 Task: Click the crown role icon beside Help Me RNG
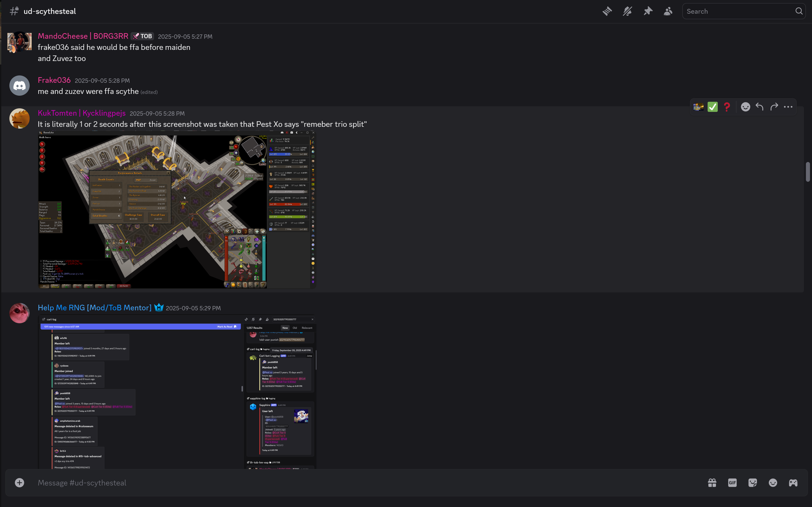[x=159, y=308]
